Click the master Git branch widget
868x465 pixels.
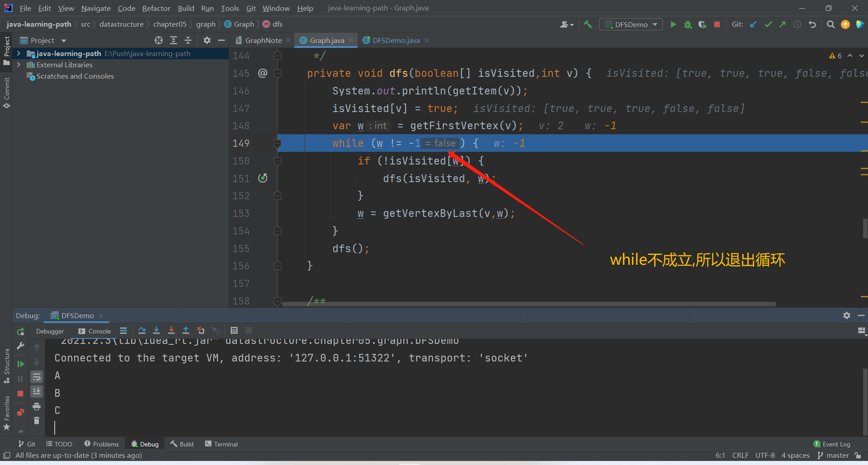pyautogui.click(x=833, y=456)
